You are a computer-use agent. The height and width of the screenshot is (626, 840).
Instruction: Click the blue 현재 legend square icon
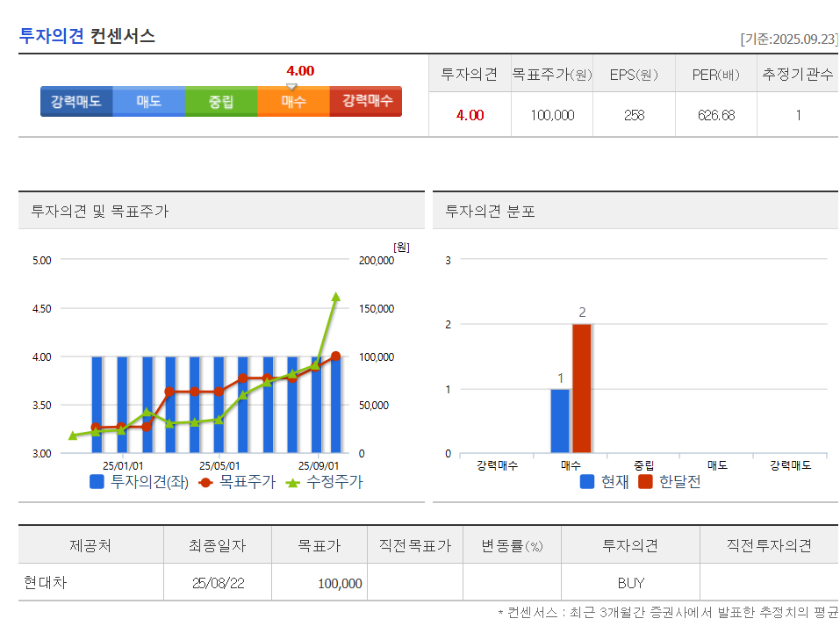586,480
